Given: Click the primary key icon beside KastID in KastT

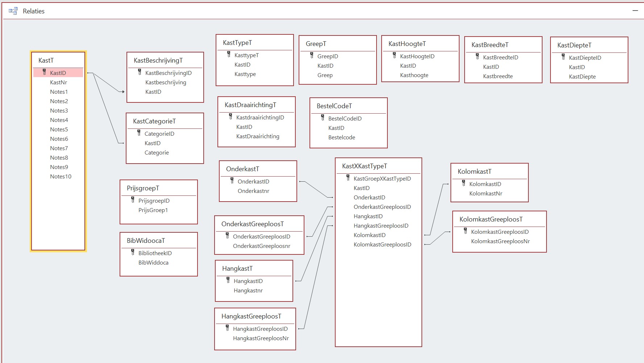Looking at the screenshot, I should click(x=44, y=72).
